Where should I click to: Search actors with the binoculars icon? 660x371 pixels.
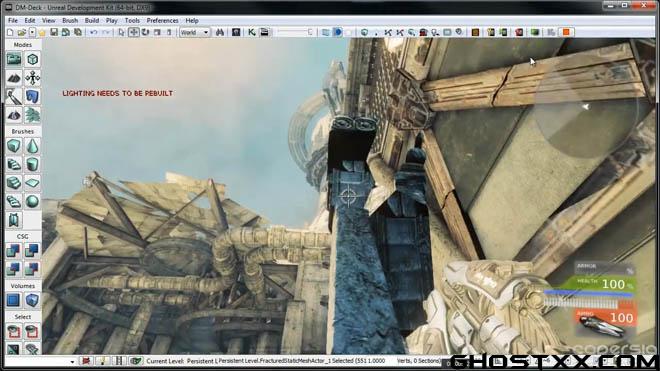[220, 32]
